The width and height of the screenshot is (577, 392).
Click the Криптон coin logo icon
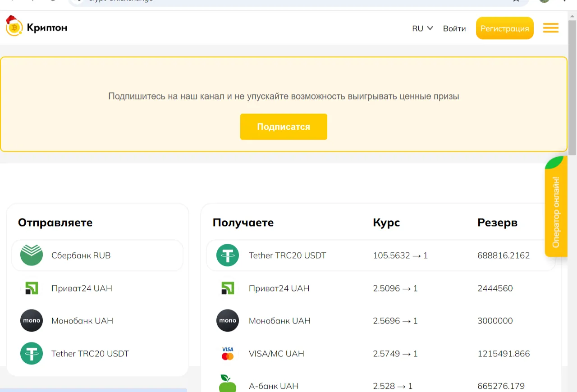click(14, 26)
